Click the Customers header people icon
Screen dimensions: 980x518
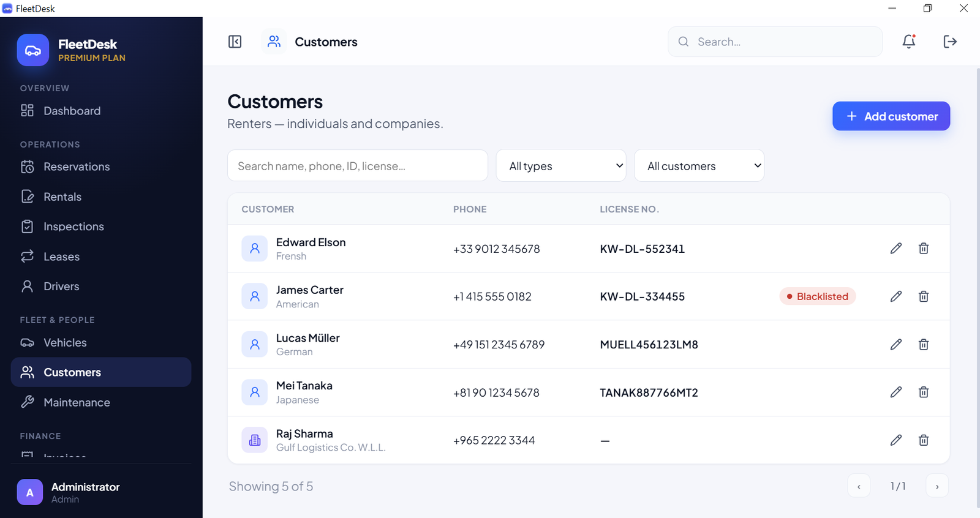pos(274,42)
